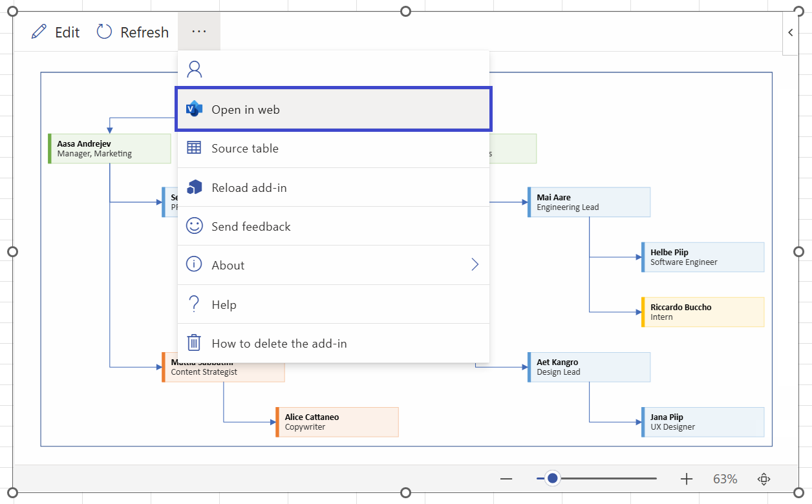Zoom in with the plus button

(x=686, y=478)
